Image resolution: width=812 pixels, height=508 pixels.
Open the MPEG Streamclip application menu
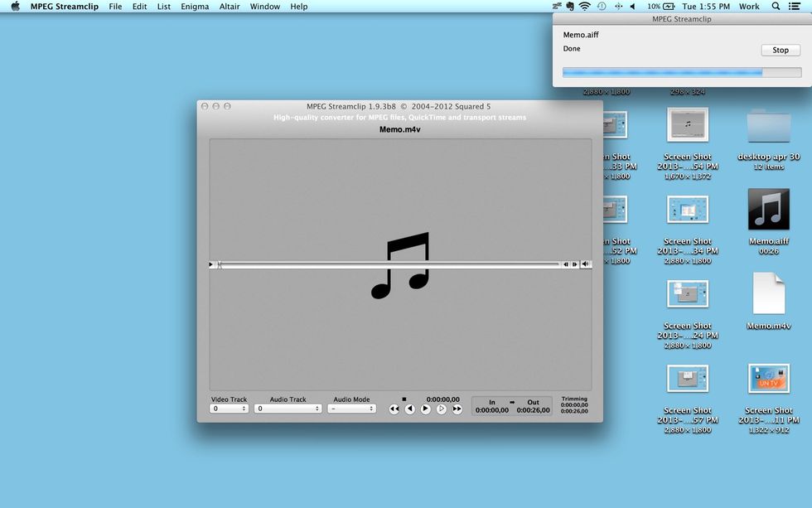tap(65, 6)
